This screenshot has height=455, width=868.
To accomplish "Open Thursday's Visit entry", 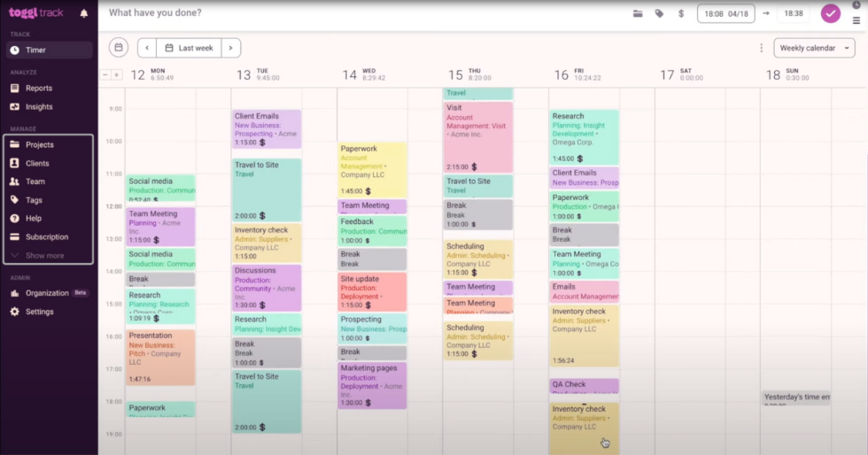I will [477, 137].
